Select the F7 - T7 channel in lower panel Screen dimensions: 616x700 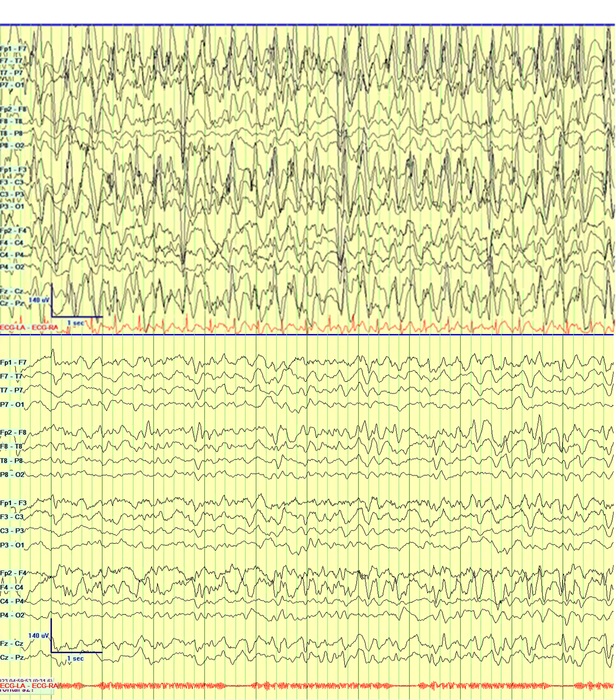[11, 376]
